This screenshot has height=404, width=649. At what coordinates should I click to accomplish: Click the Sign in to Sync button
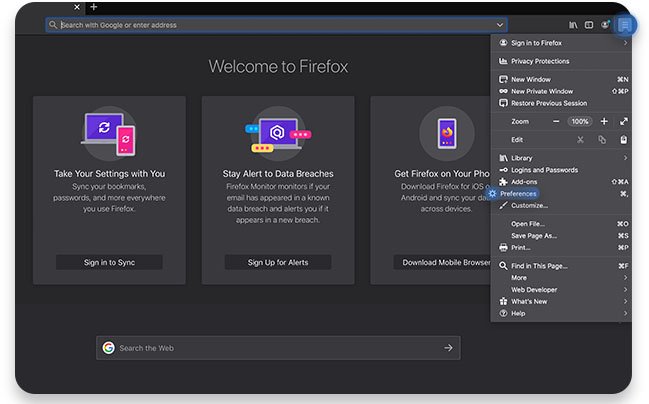pyautogui.click(x=109, y=262)
